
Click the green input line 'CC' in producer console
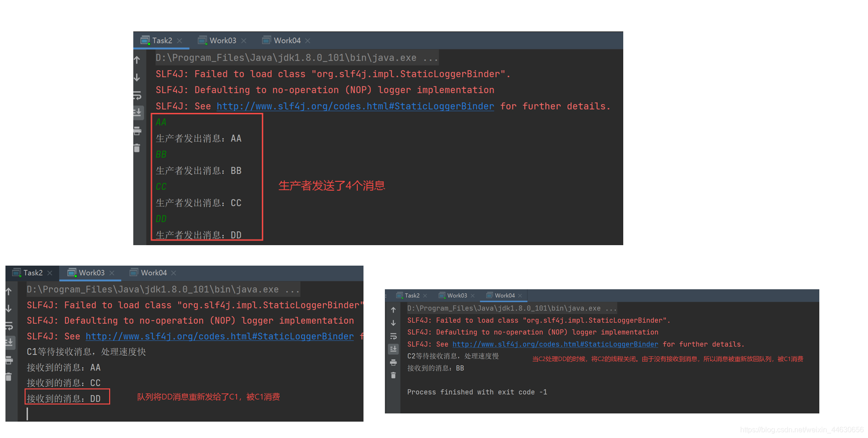pos(161,187)
